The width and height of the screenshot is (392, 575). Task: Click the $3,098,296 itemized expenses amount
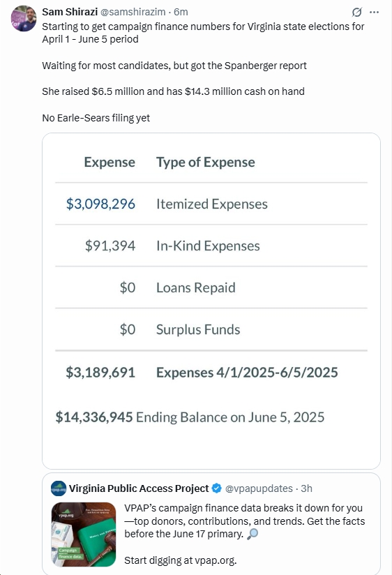tap(100, 204)
